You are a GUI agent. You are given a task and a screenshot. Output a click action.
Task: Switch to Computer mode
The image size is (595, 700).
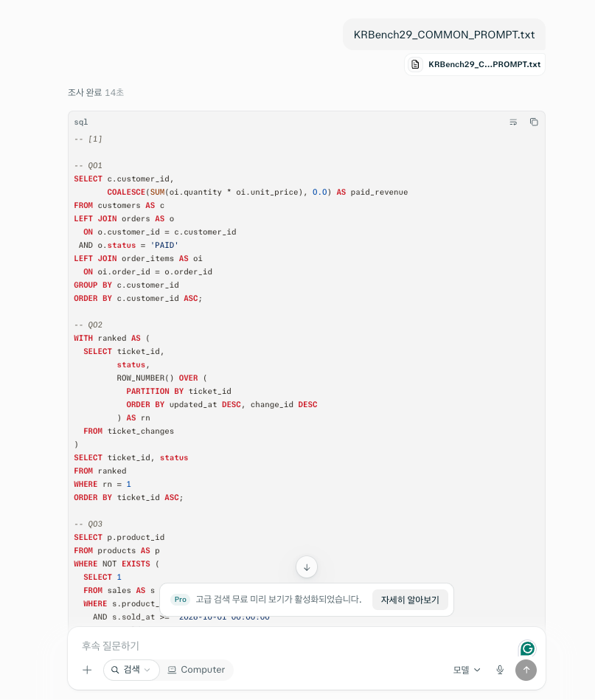click(196, 670)
